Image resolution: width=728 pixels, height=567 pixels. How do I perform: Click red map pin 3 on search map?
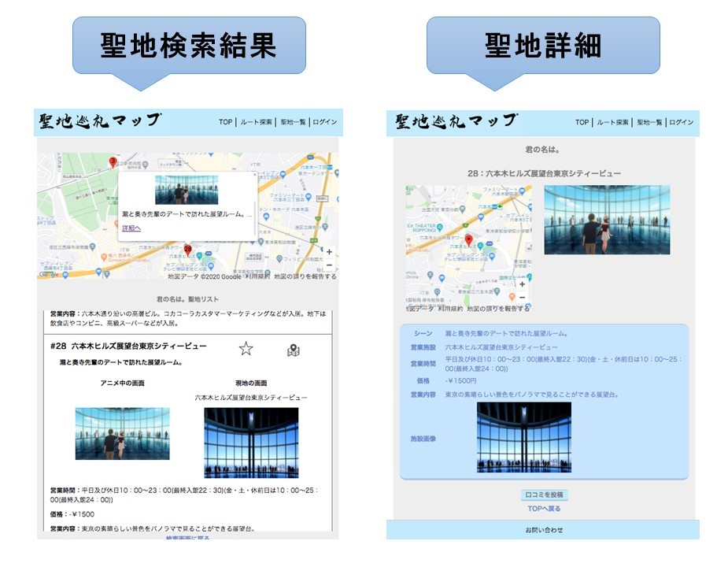click(113, 162)
